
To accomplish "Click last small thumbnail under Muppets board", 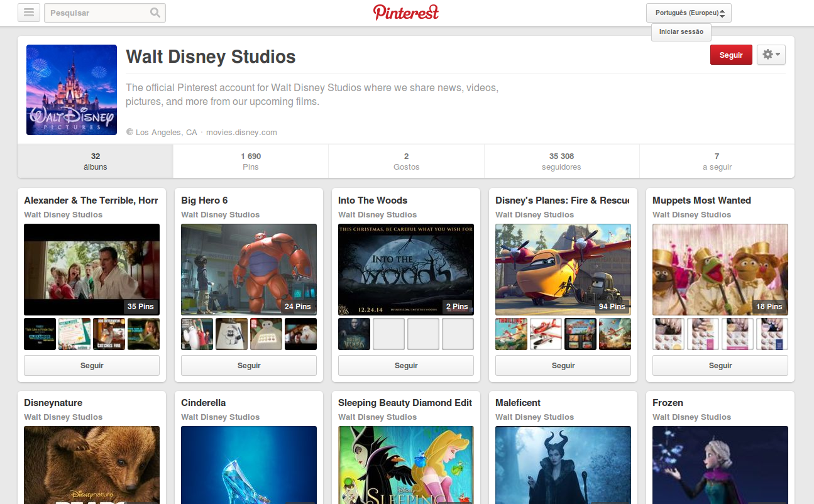I will pos(773,334).
